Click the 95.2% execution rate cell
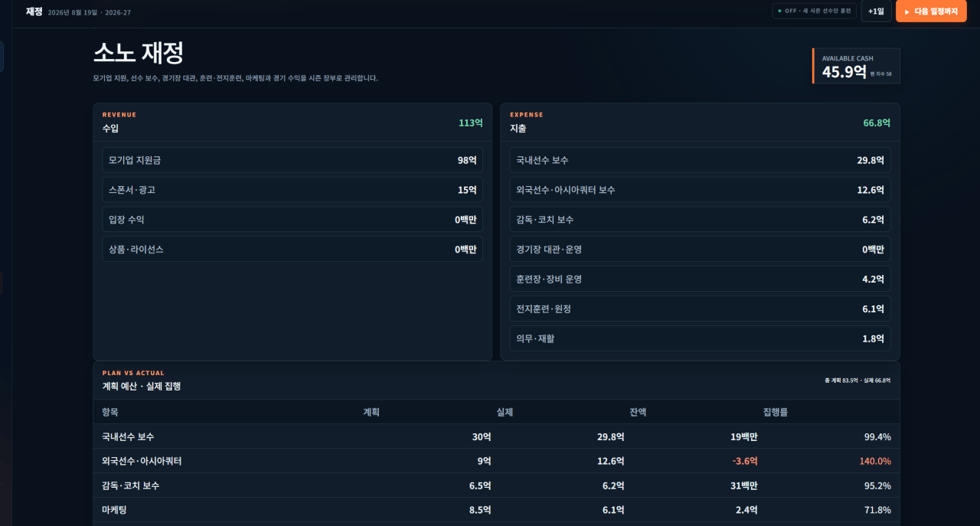Screen dimensions: 980x526 [877, 485]
